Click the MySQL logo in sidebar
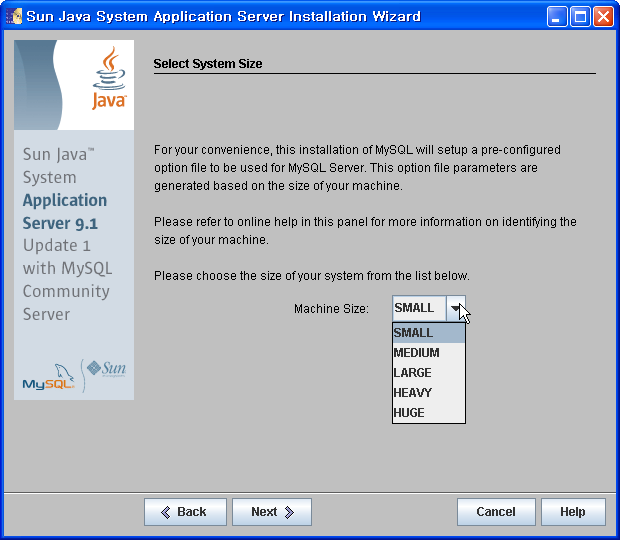 (x=48, y=378)
